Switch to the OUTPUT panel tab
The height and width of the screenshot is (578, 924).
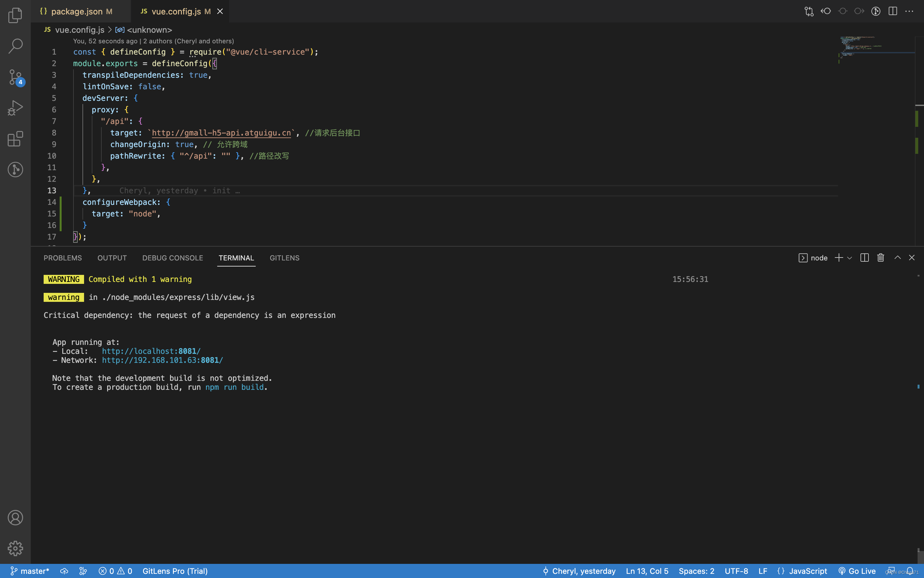click(x=112, y=258)
